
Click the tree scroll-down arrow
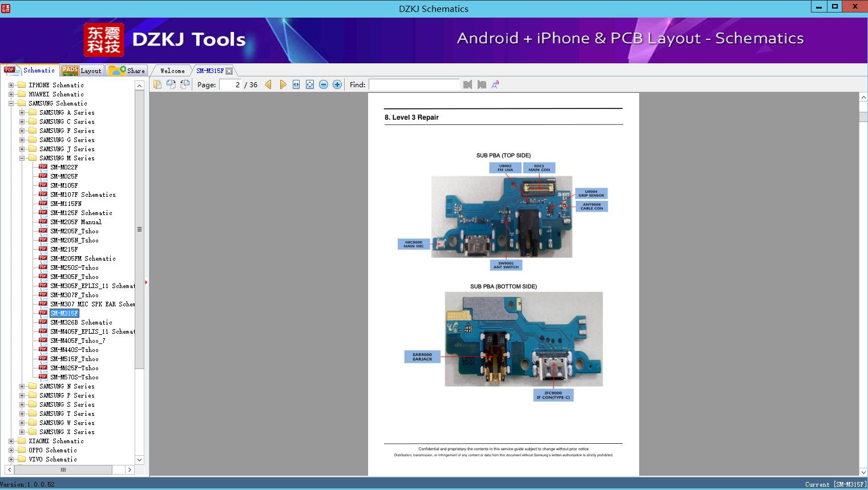coord(140,460)
